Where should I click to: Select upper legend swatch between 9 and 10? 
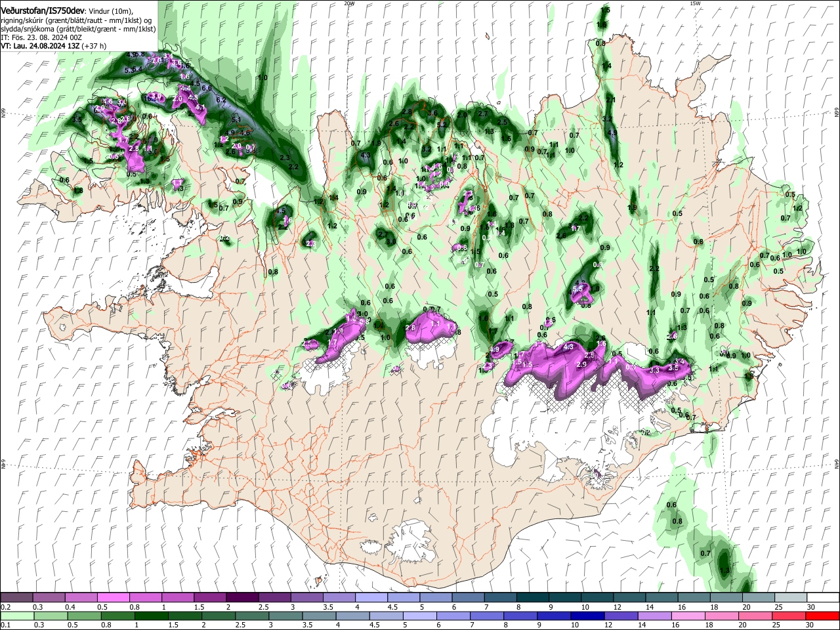coord(565,598)
